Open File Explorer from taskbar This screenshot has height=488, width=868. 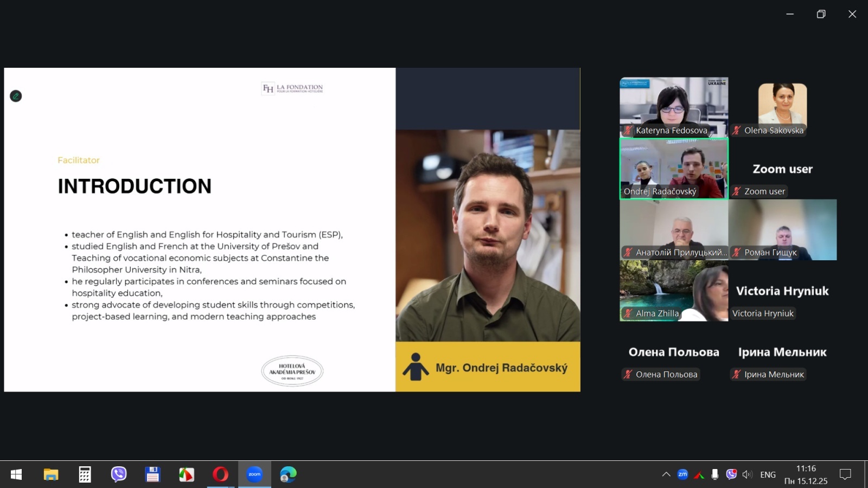(51, 474)
